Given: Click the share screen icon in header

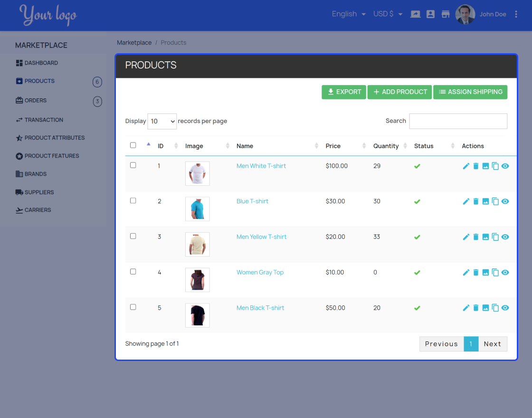Looking at the screenshot, I should coord(415,14).
